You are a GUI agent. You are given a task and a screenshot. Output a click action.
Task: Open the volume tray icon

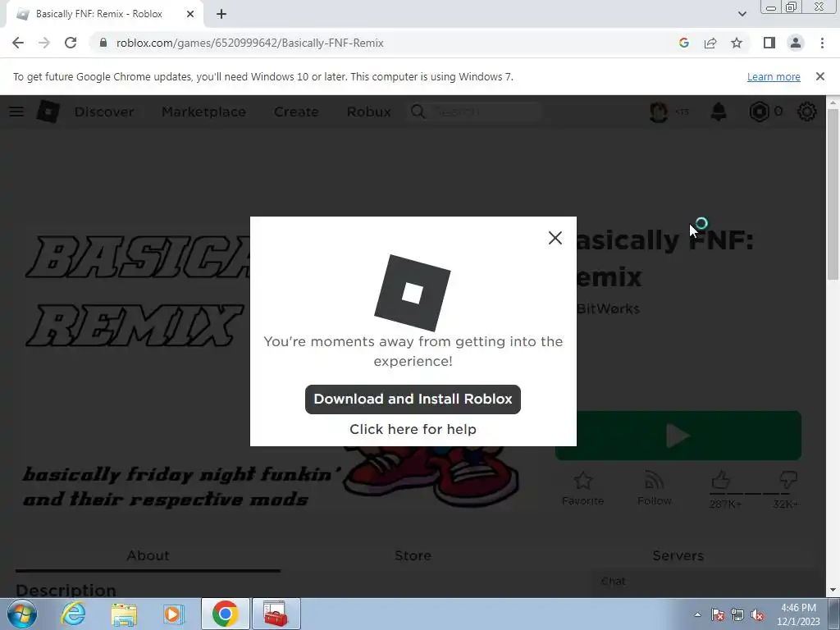point(757,614)
